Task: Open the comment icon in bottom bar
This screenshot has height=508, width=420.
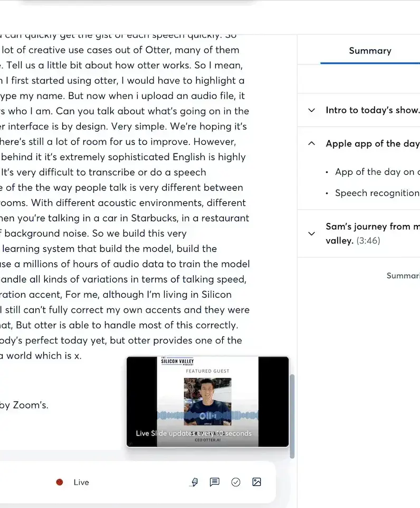Action: [214, 482]
